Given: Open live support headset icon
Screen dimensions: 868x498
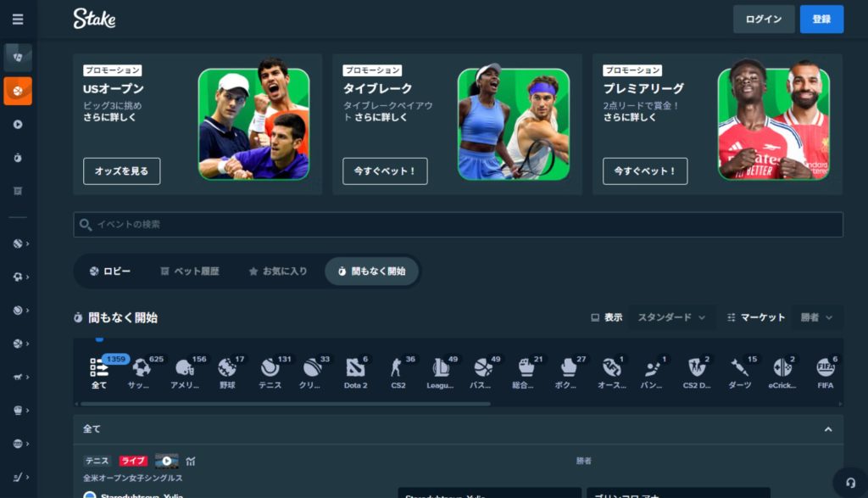Looking at the screenshot, I should [x=850, y=483].
